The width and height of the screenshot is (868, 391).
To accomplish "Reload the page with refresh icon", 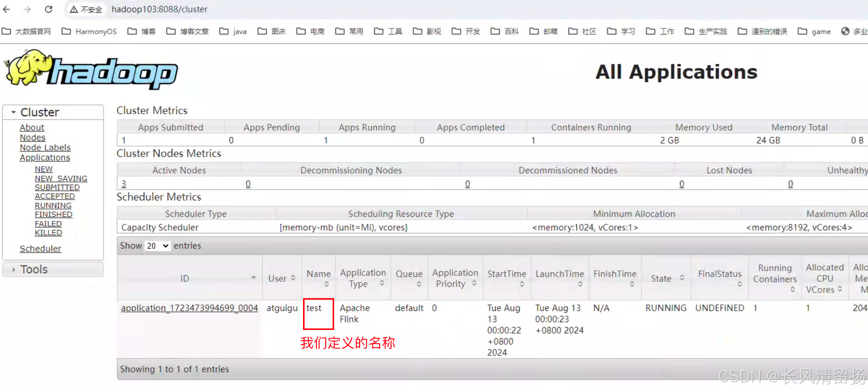I will [x=49, y=9].
